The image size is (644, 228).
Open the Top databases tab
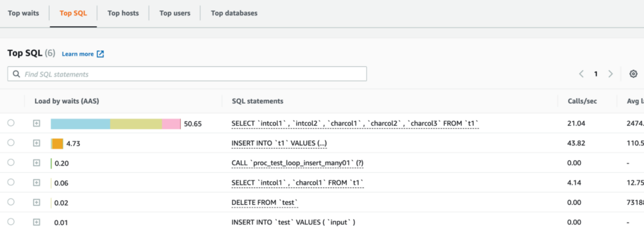(234, 13)
